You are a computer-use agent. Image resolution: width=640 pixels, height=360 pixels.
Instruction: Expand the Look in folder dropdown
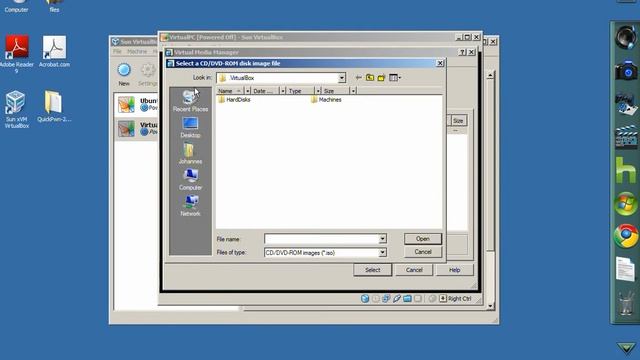pyautogui.click(x=342, y=78)
